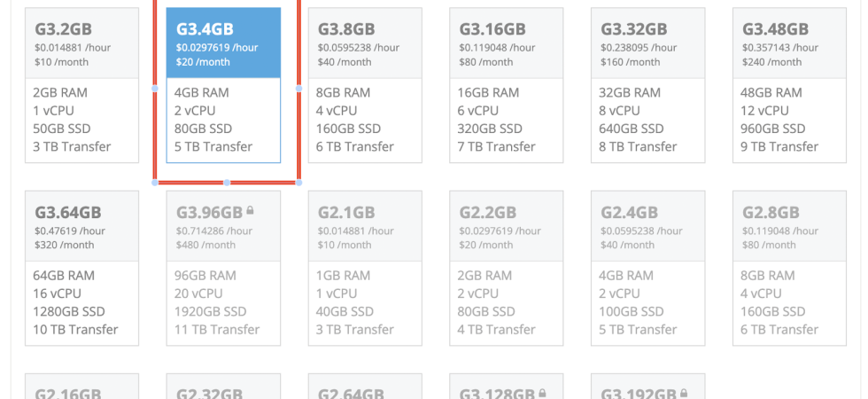This screenshot has height=399, width=868.
Task: Pick the G2.64GB plan card
Action: click(x=365, y=387)
